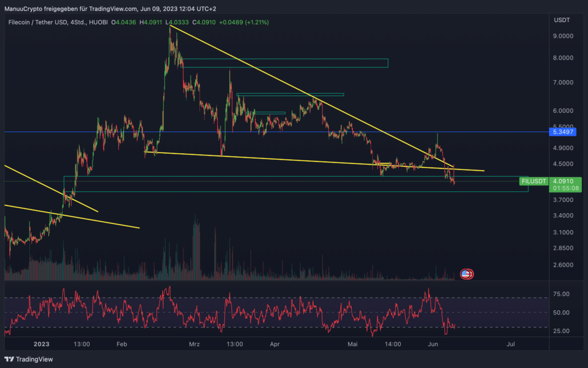Image resolution: width=588 pixels, height=368 pixels.
Task: Click the RSI 50.00 level label
Action: (x=561, y=312)
